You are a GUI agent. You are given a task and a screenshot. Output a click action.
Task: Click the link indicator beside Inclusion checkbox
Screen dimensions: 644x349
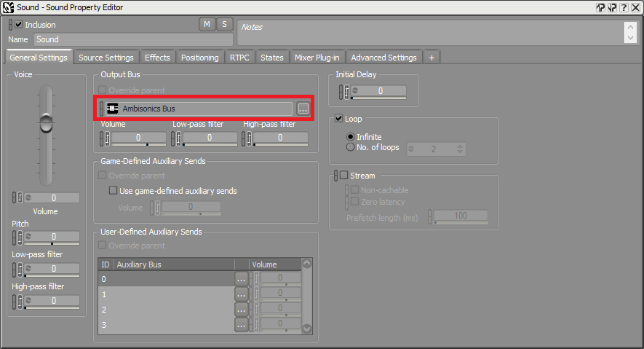tap(10, 25)
